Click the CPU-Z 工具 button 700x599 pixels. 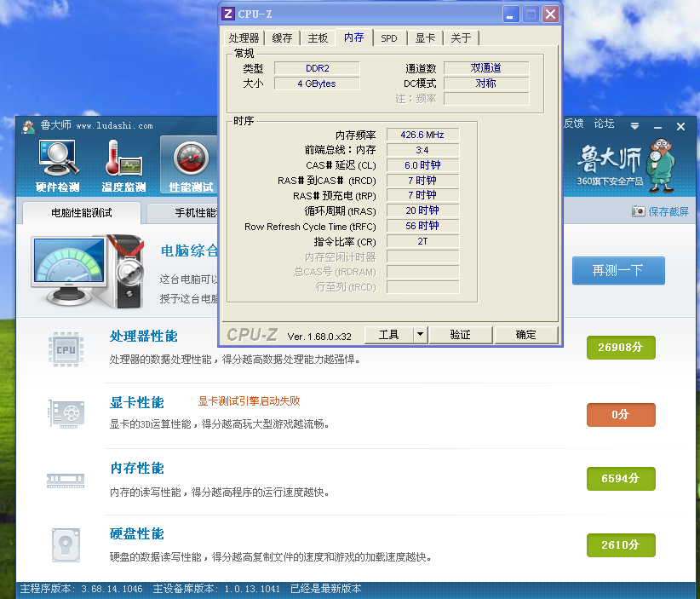389,335
